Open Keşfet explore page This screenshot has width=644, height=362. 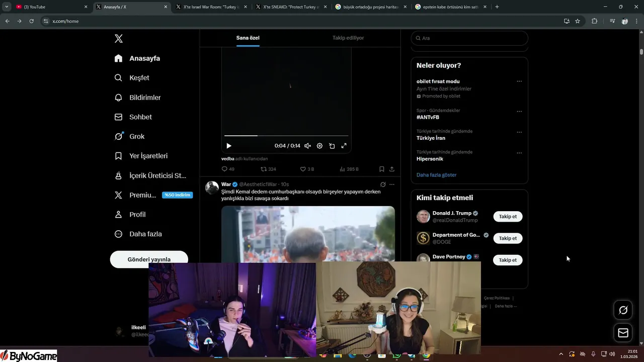[132, 78]
